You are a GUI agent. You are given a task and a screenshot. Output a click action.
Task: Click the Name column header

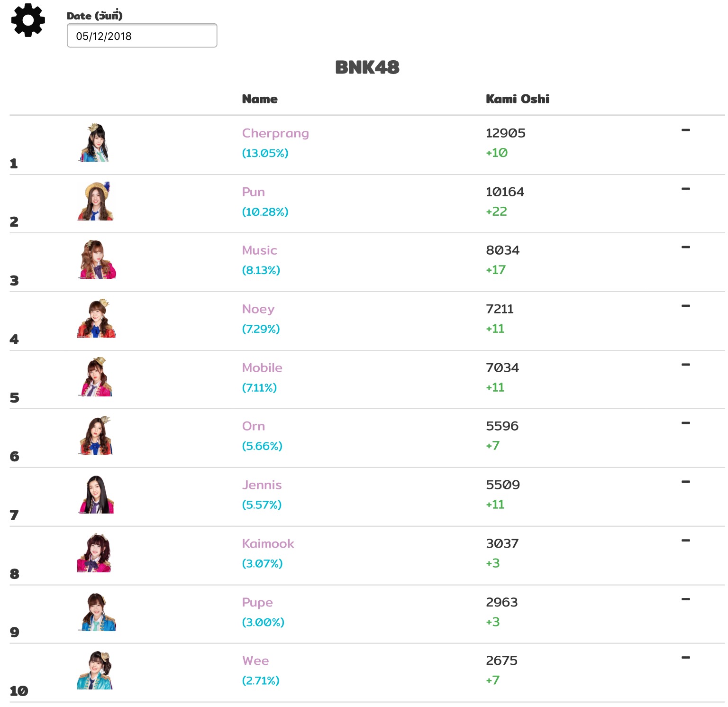click(x=260, y=99)
